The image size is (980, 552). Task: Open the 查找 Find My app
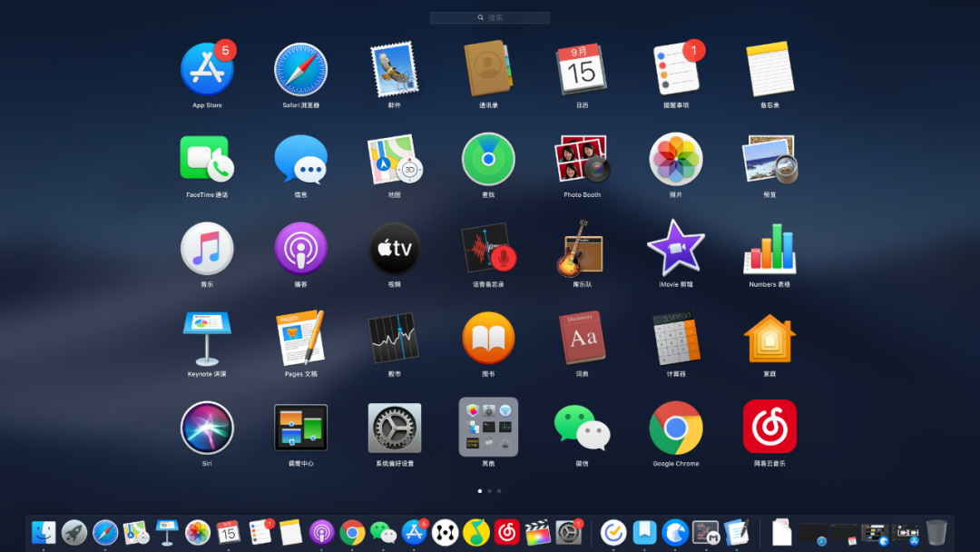click(488, 159)
